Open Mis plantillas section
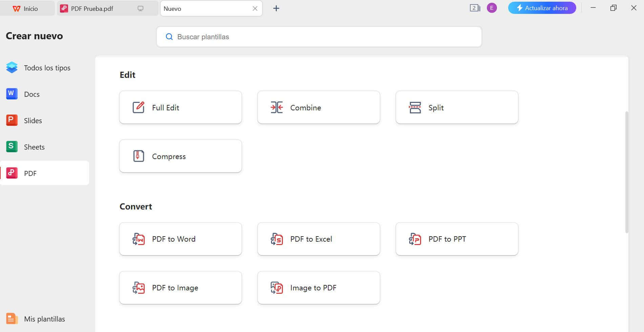 (x=44, y=319)
